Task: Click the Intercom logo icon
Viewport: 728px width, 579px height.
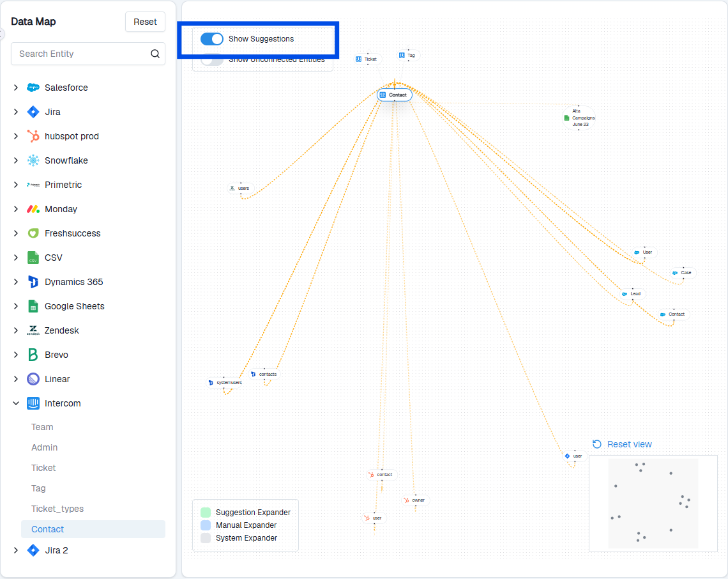Action: (x=33, y=403)
